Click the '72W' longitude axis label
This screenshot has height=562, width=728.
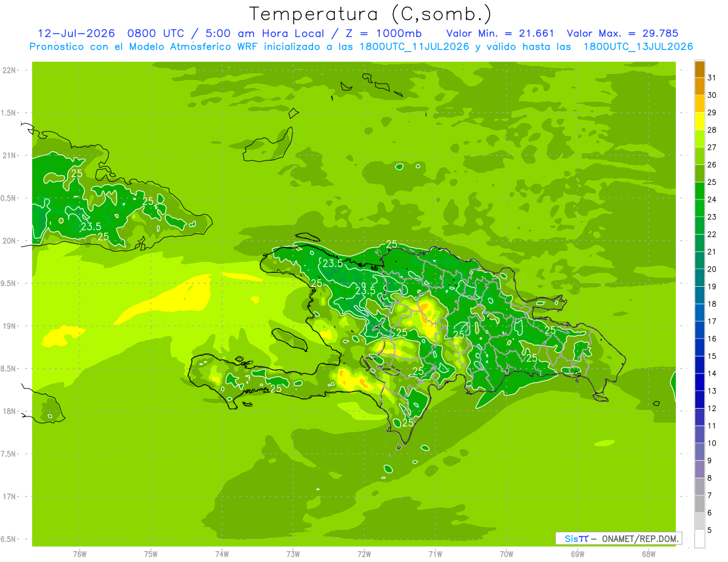click(x=364, y=554)
